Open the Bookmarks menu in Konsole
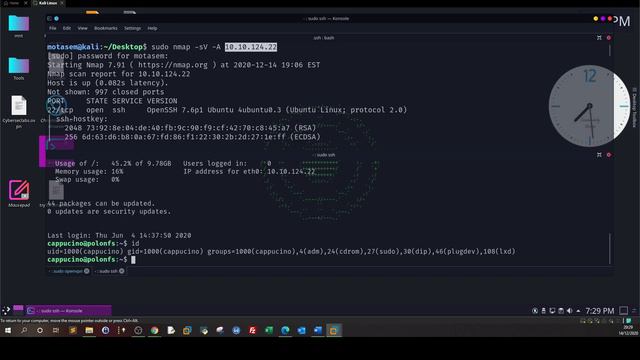Screen dimensions: 640x360 coord(105,28)
